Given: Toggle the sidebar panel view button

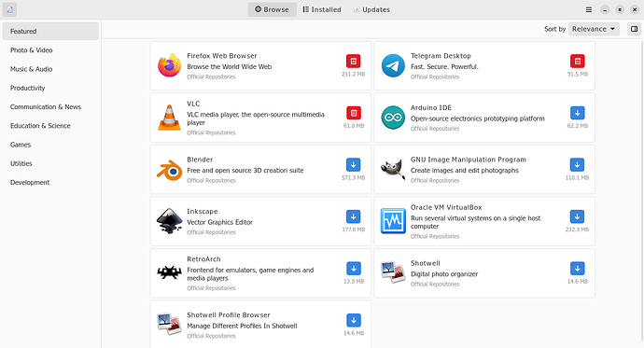Looking at the screenshot, I should click(x=634, y=29).
